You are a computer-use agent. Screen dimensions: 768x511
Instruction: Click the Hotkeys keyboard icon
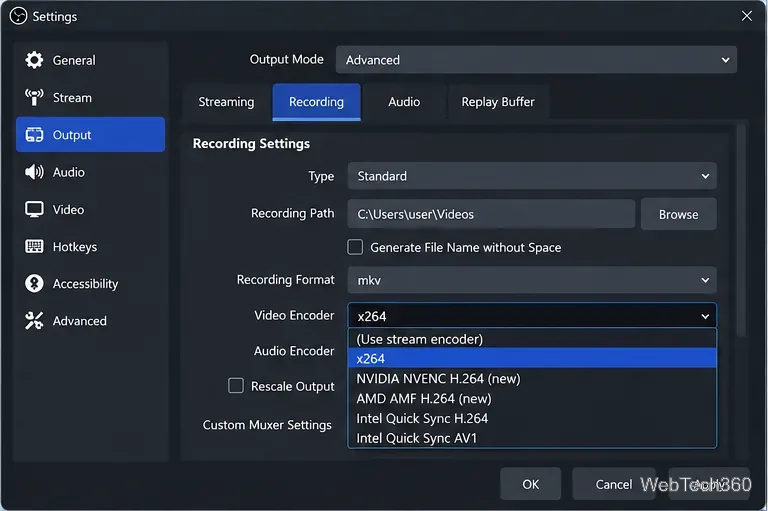point(34,246)
